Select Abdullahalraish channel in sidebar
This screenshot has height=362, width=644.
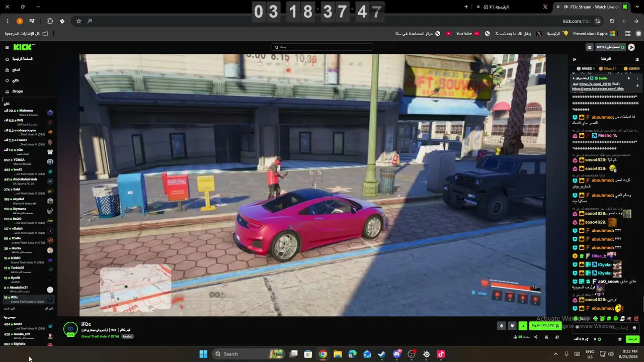point(28,181)
